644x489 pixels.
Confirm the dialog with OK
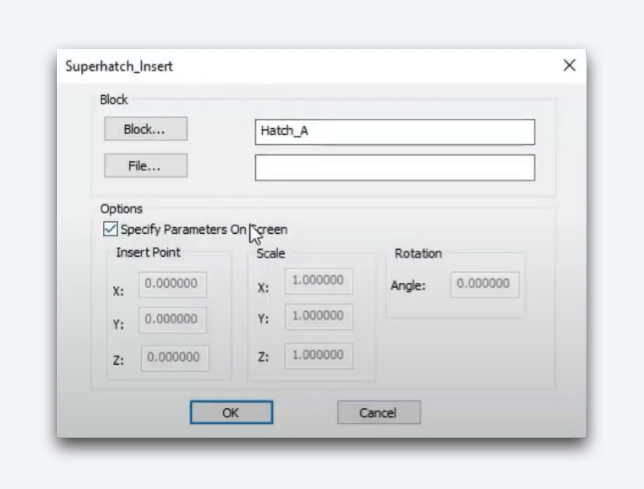tap(231, 412)
